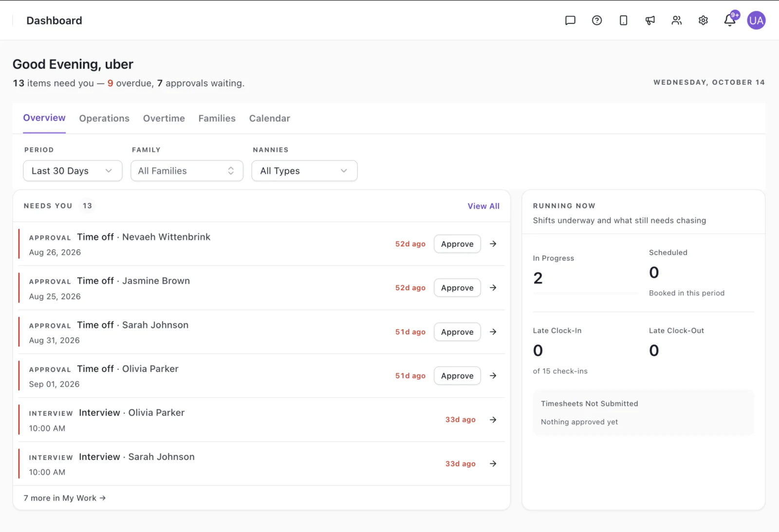779x532 pixels.
Task: Click the Interview · Olivia Parker row title
Action: pos(132,413)
